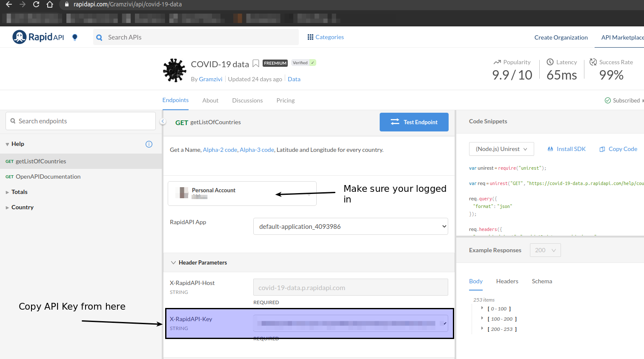The height and width of the screenshot is (359, 644).
Task: Click the Subscribed checkmark icon
Action: point(608,100)
